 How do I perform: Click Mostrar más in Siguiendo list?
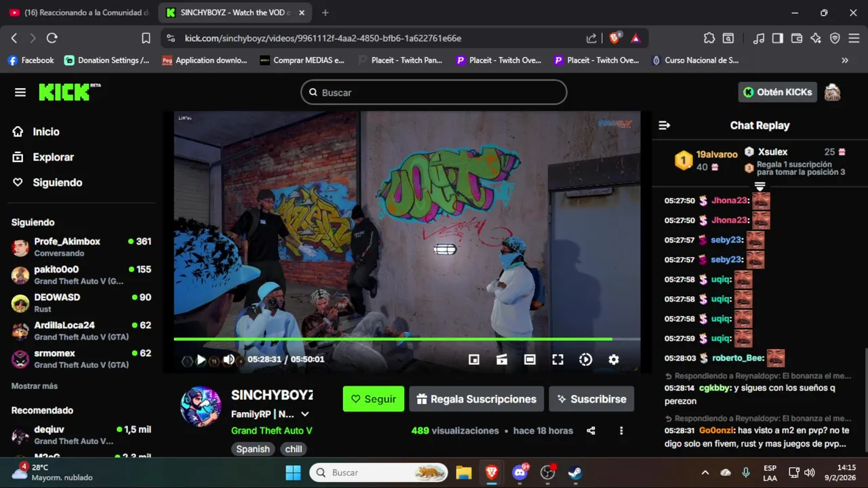35,386
